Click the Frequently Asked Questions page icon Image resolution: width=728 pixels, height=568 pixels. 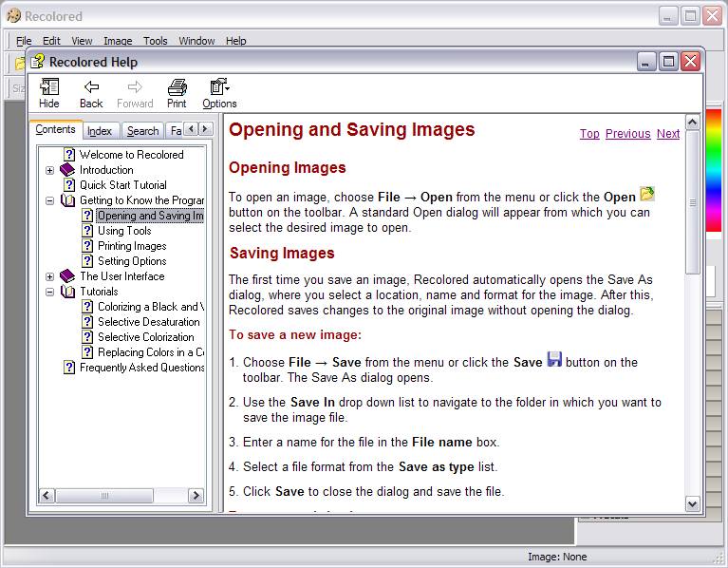(x=69, y=368)
